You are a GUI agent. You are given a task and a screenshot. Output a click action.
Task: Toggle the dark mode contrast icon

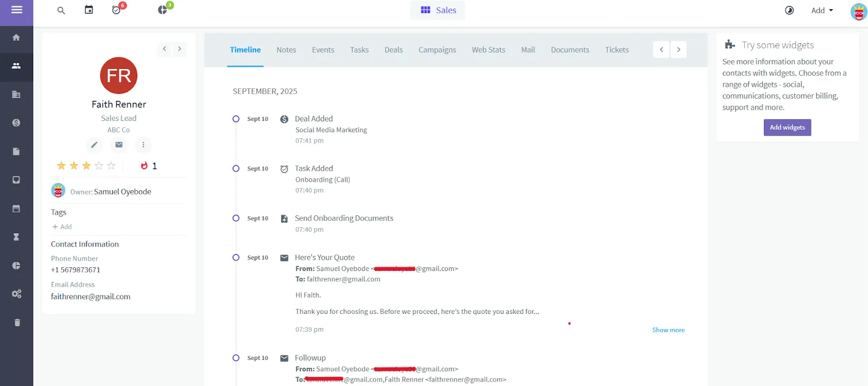[x=789, y=10]
